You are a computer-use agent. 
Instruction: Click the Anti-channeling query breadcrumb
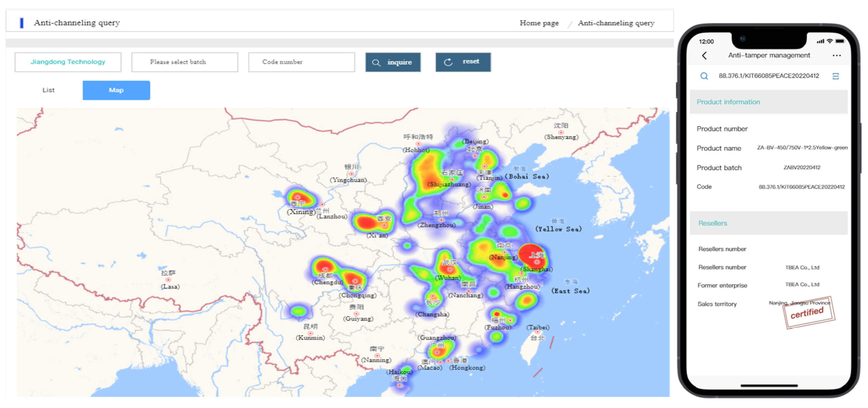click(616, 23)
